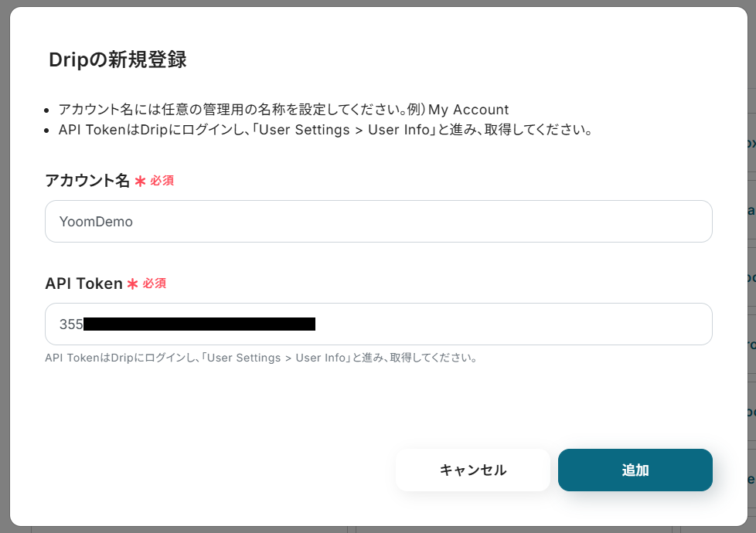
Task: Click the 追加 button
Action: pyautogui.click(x=635, y=470)
